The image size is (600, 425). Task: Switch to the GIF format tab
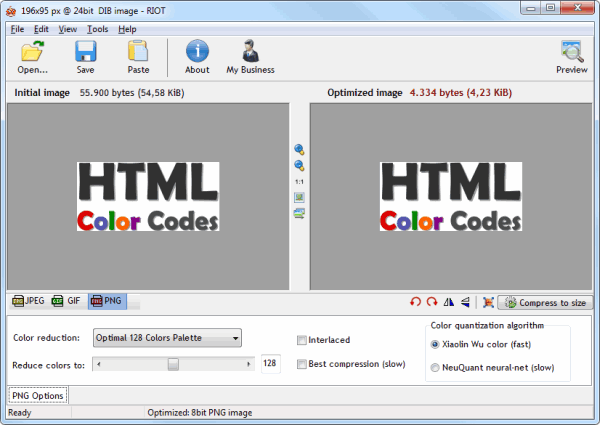66,301
